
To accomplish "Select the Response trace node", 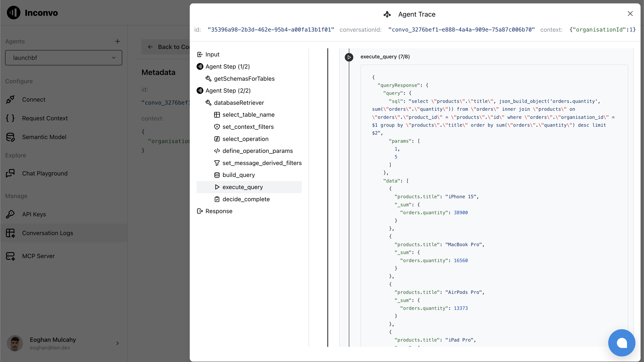I will point(218,211).
